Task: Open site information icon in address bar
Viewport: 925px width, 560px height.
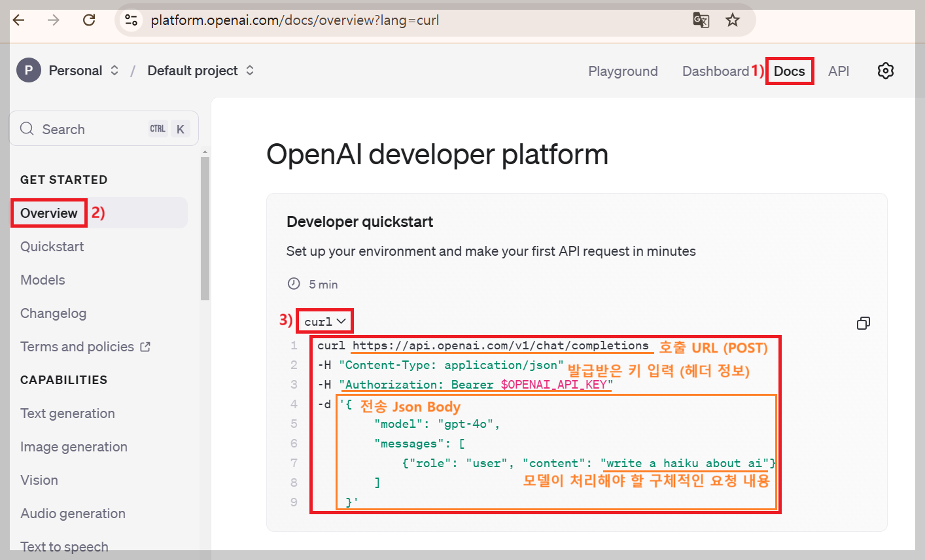Action: pos(131,20)
